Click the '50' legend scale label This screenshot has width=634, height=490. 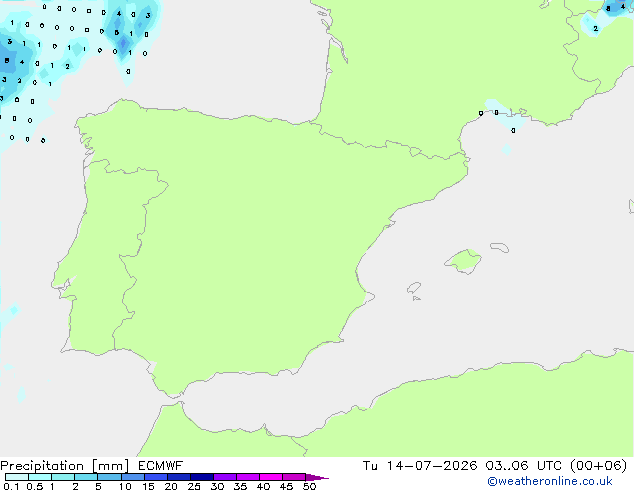coord(310,486)
